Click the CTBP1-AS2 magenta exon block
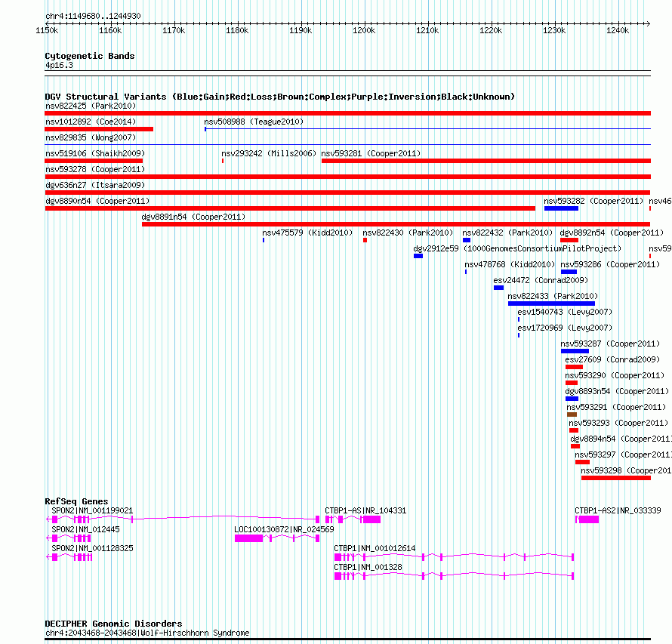 coord(589,519)
